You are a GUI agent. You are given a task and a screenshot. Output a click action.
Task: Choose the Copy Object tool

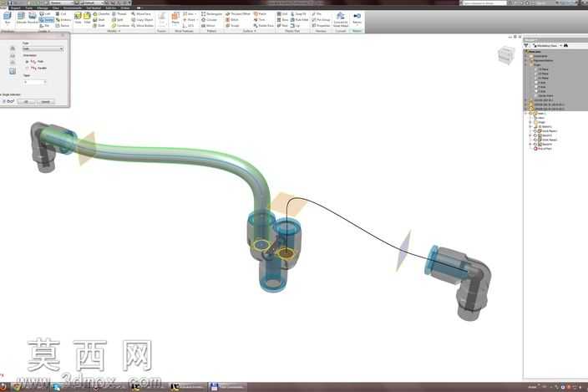143,20
